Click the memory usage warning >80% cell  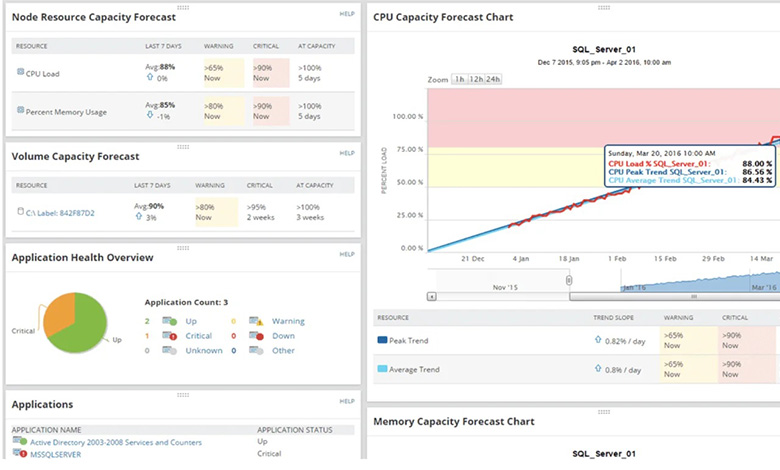[224, 111]
